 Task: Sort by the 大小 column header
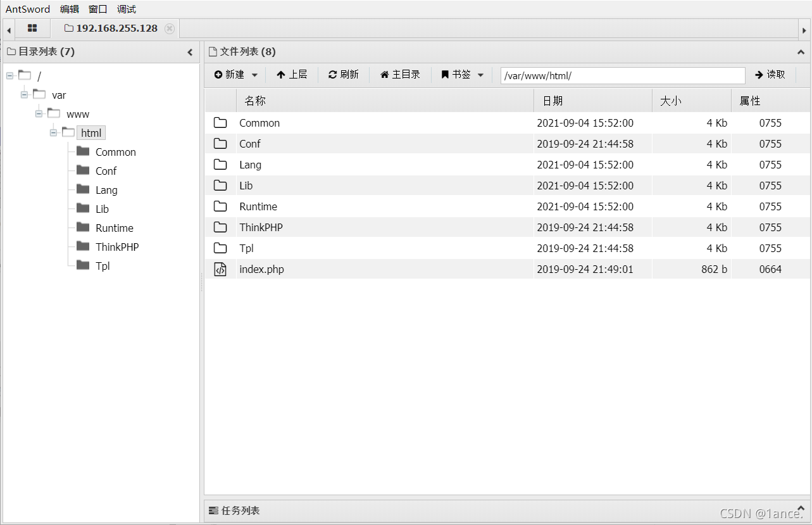pyautogui.click(x=692, y=101)
